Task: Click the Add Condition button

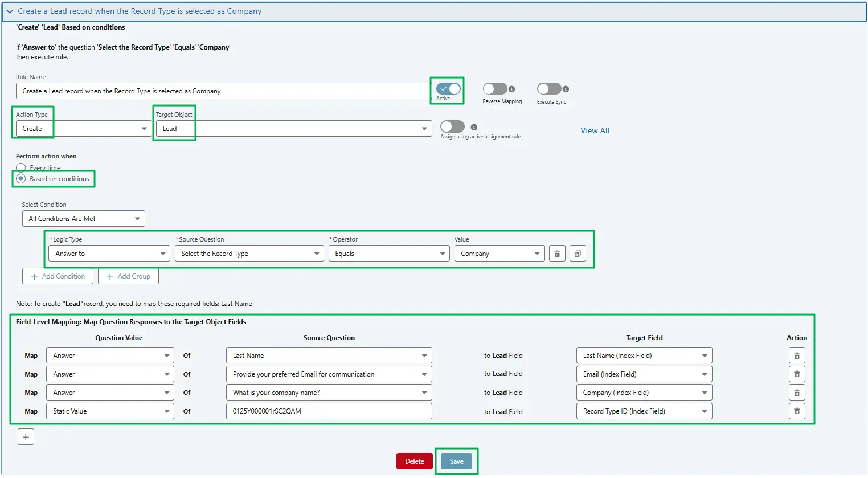Action: [58, 276]
